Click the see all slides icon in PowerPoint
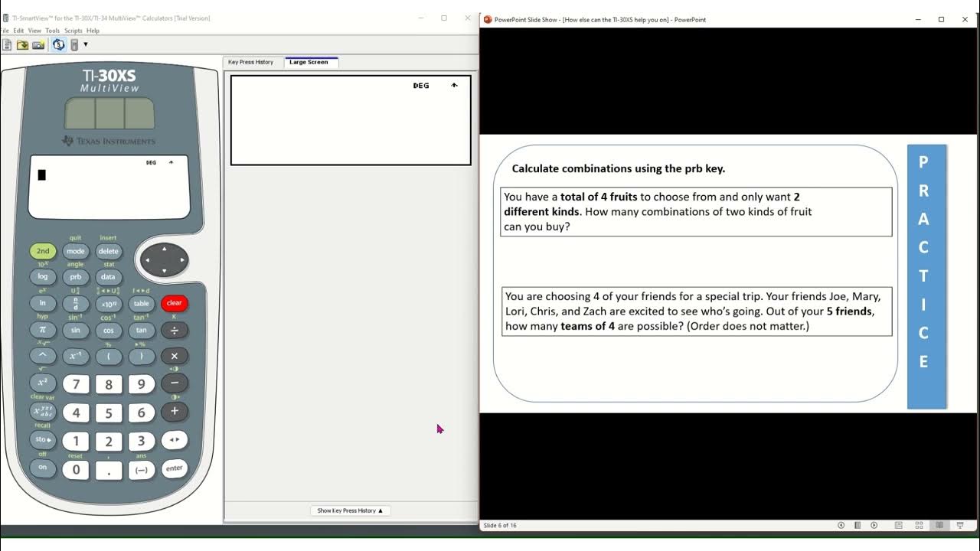 [x=857, y=525]
